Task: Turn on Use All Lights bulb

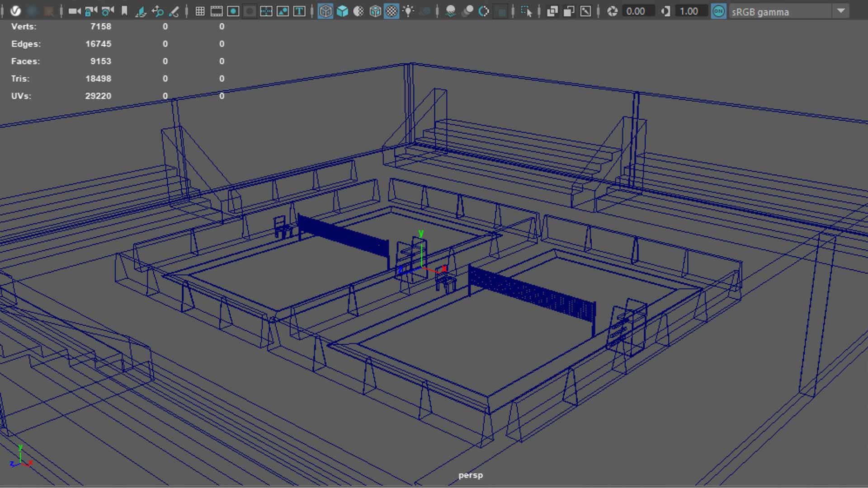Action: [408, 11]
